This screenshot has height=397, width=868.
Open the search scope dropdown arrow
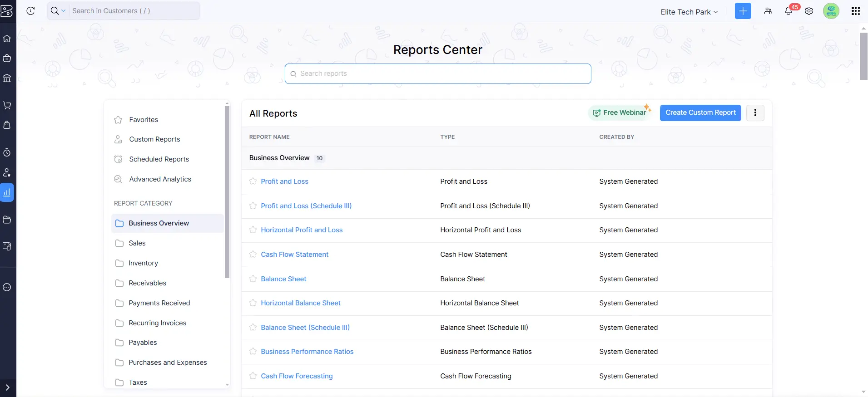click(64, 11)
